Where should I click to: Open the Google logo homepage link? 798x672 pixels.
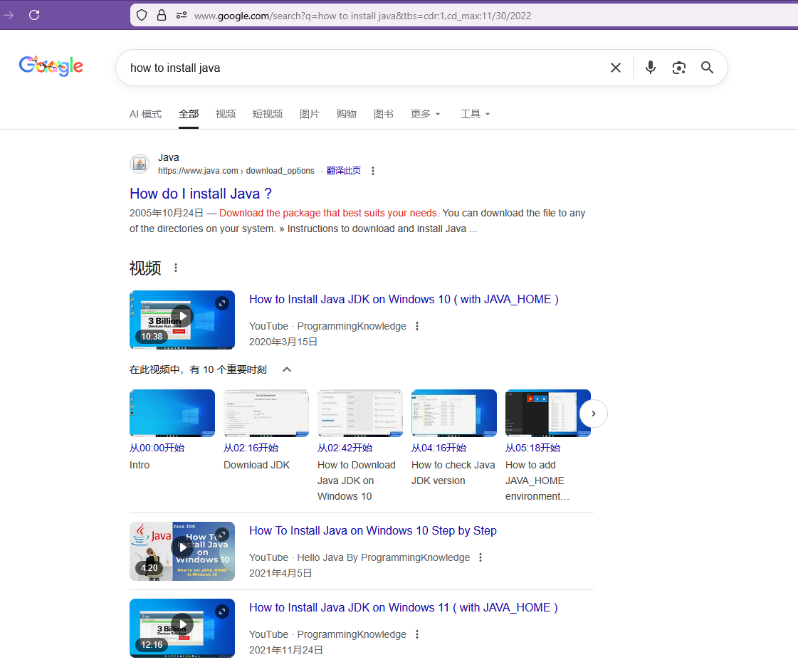coord(51,66)
